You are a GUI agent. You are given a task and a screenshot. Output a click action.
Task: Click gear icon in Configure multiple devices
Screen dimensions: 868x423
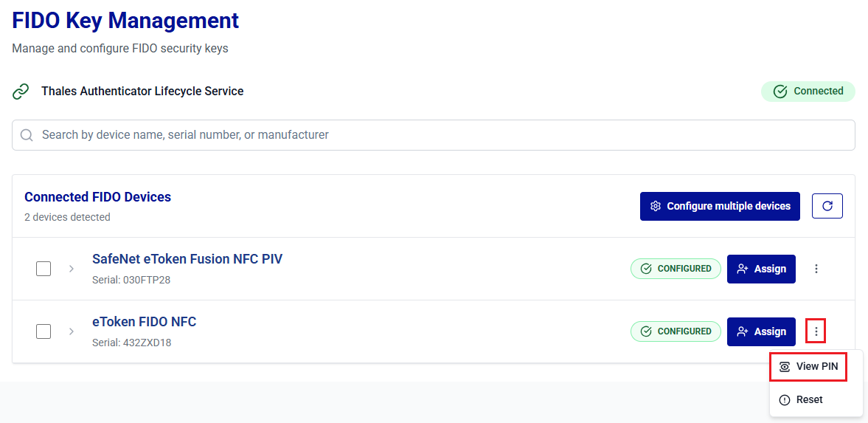(x=655, y=206)
